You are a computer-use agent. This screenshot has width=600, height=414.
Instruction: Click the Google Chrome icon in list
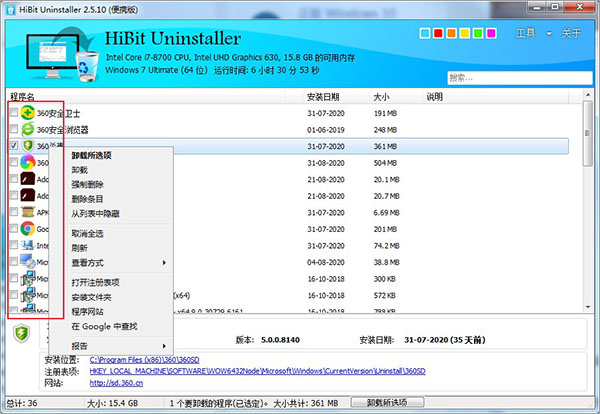28,228
